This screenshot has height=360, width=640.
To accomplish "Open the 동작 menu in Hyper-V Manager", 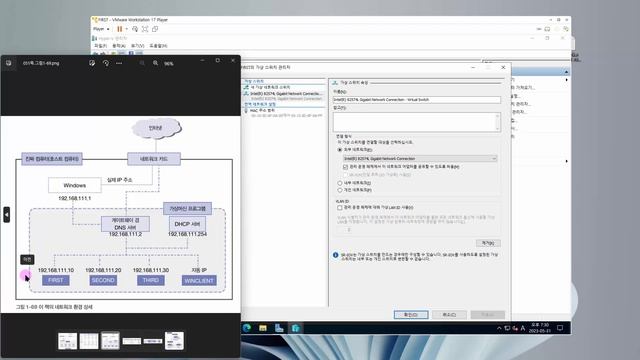I will [x=118, y=46].
